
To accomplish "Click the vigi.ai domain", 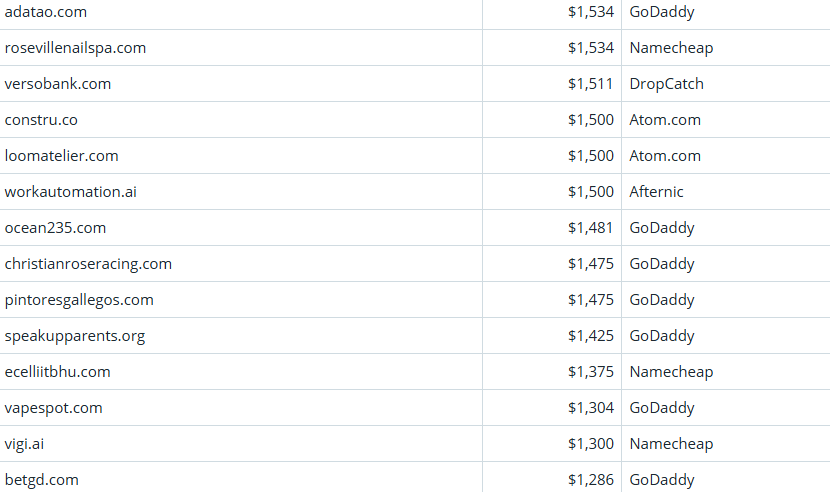I will [24, 444].
